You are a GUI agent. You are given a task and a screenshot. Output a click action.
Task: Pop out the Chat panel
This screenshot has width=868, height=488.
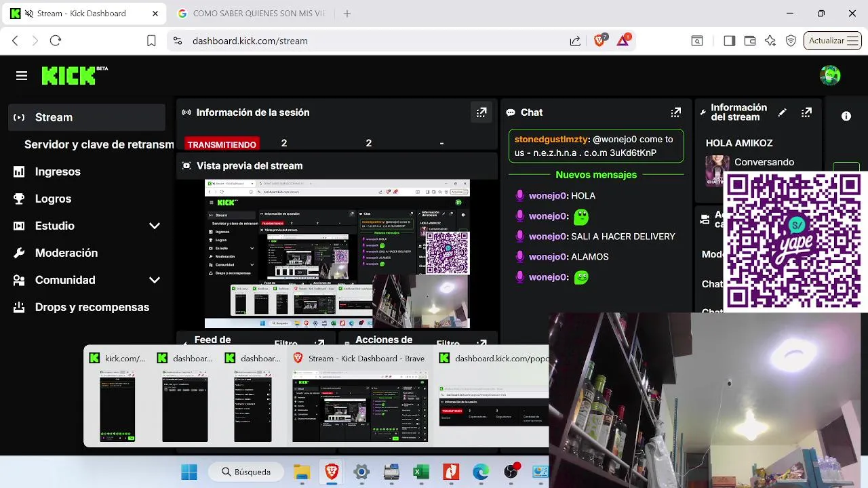tap(676, 113)
